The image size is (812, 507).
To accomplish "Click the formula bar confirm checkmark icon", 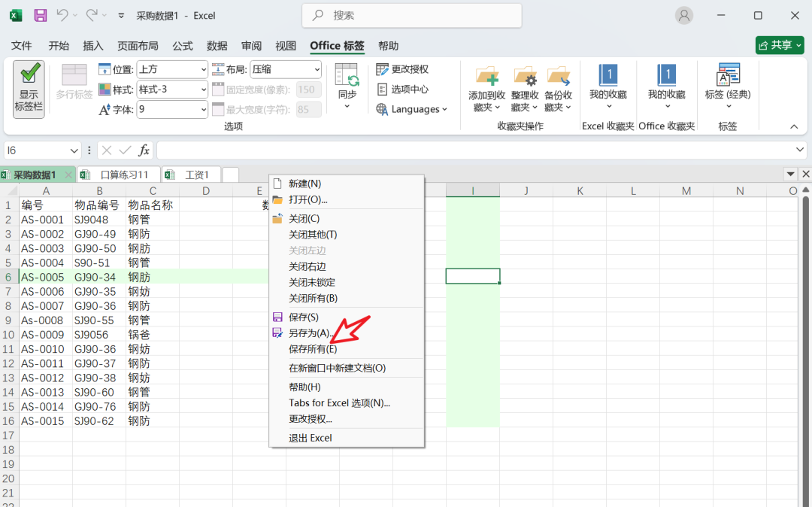I will coord(125,150).
